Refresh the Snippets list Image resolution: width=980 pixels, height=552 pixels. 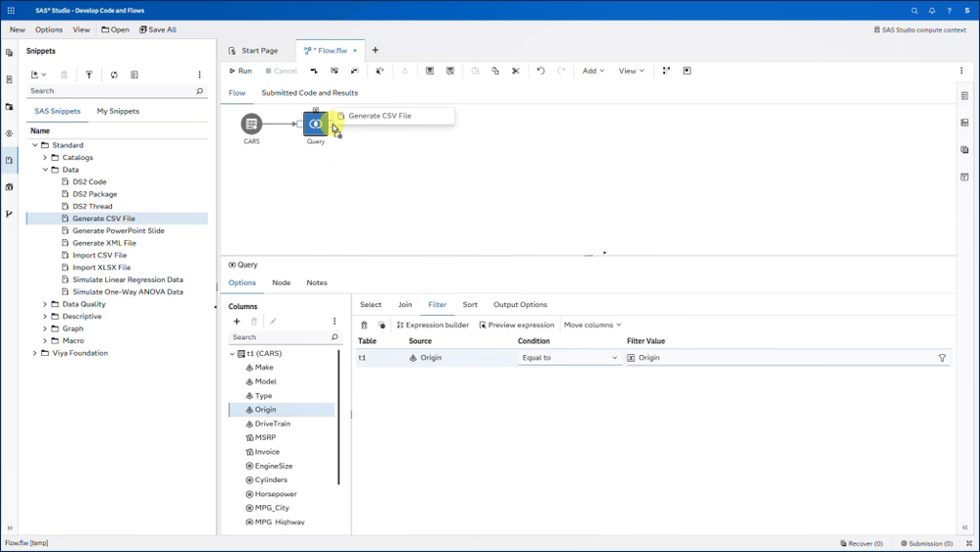[x=114, y=75]
